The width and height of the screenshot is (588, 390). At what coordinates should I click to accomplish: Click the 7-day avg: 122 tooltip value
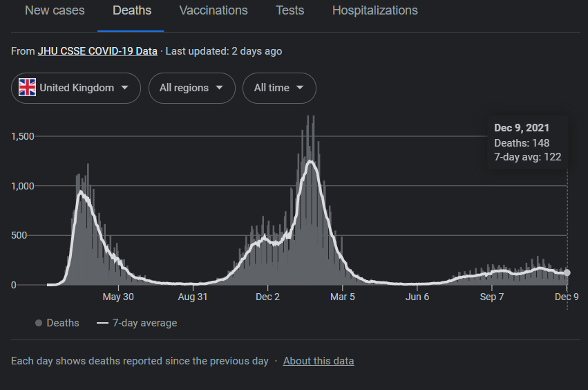[528, 157]
